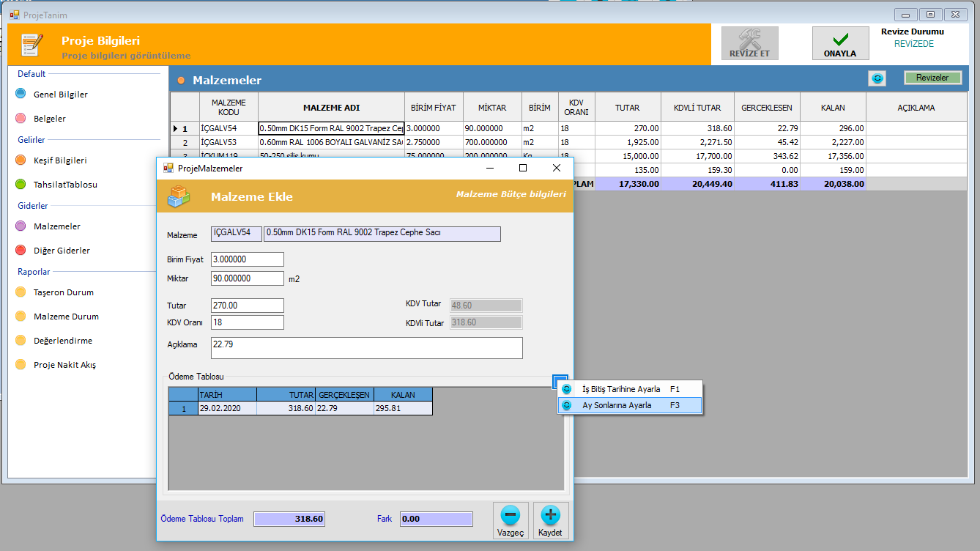
Task: Click the ProjeMalzemeler title bar app icon
Action: click(168, 168)
